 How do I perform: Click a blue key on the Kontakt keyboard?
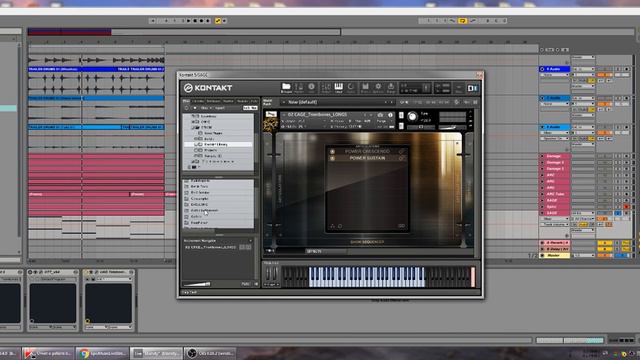(x=367, y=277)
